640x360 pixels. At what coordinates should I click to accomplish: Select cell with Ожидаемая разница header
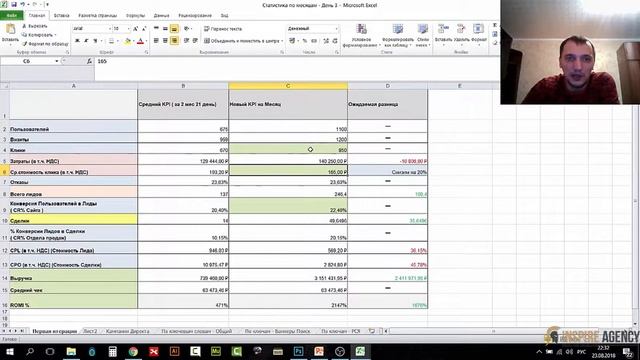tap(387, 104)
